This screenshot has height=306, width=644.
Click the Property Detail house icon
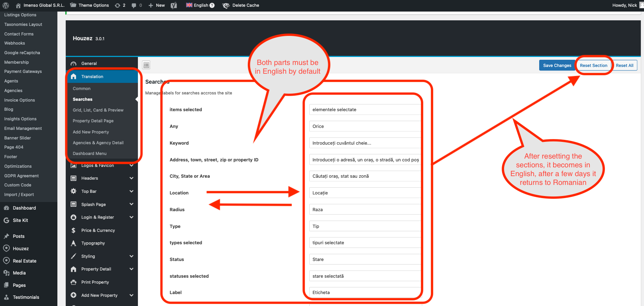[73, 269]
